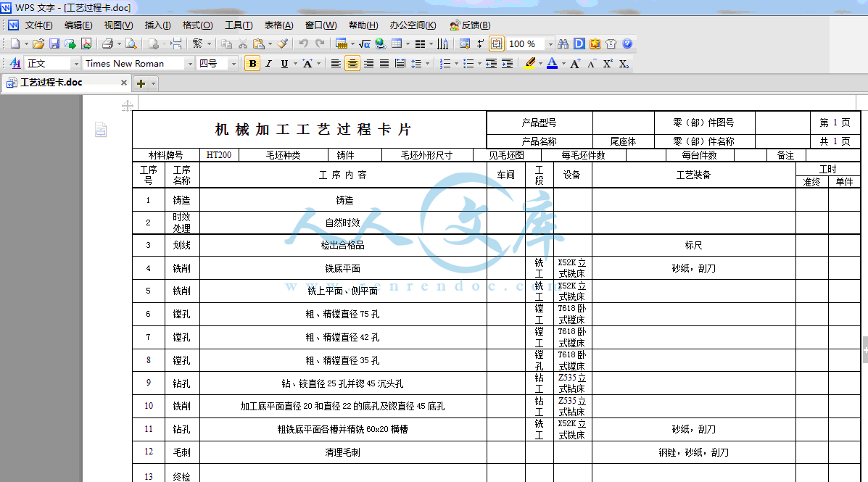Copy selection using copy icon
The image size is (868, 482).
226,43
